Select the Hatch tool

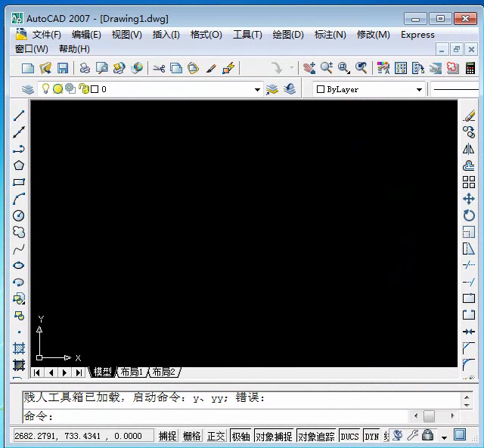[19, 349]
